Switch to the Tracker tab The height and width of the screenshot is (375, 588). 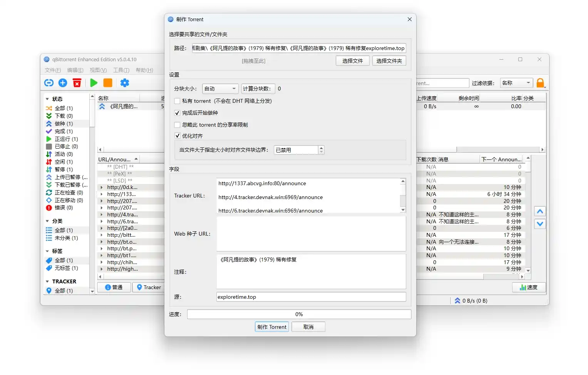149,287
